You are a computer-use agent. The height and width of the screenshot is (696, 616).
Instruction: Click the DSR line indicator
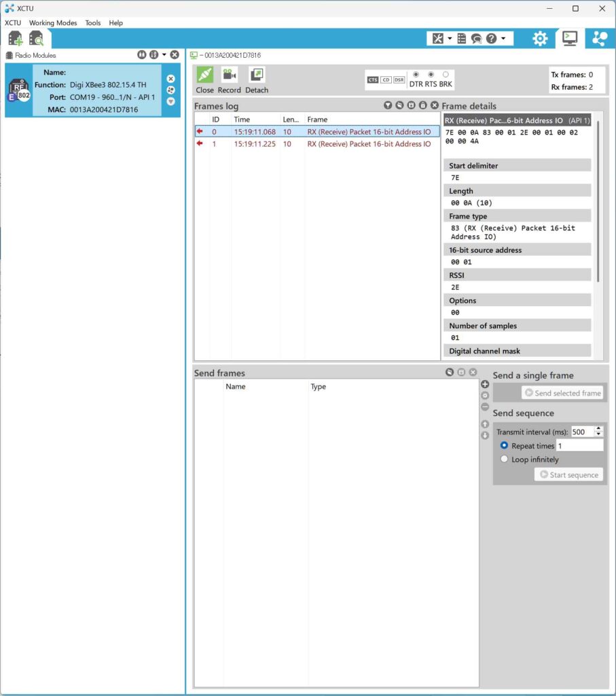click(399, 80)
